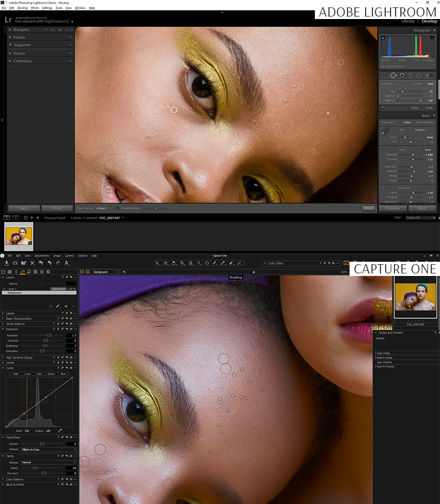
Task: Click the redo arrow in Capture One toolbar
Action: click(x=58, y=263)
